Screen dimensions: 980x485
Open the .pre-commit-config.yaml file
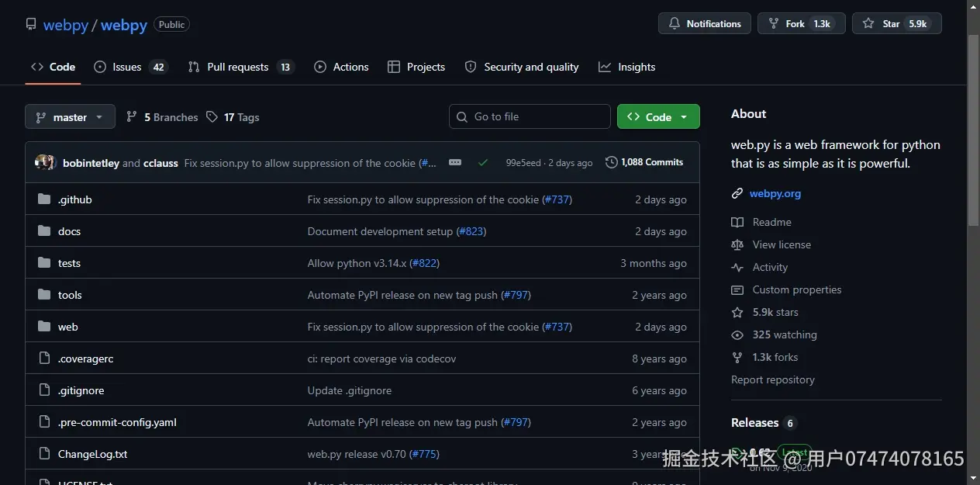(x=117, y=422)
